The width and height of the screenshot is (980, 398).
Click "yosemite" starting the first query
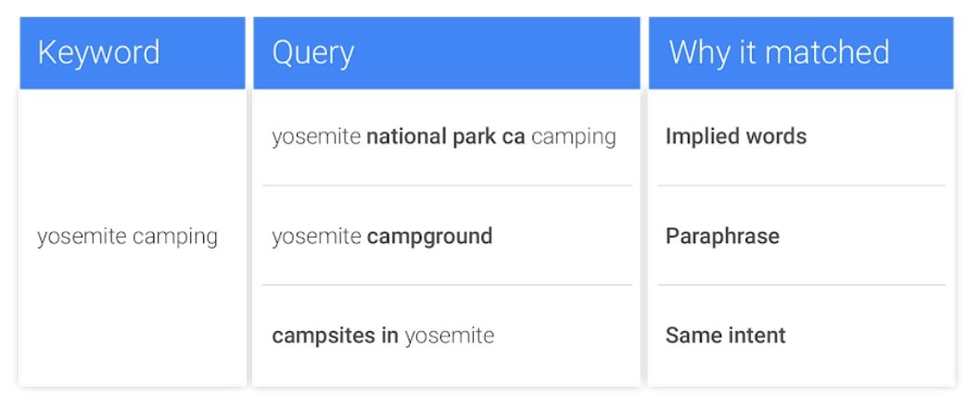(316, 137)
